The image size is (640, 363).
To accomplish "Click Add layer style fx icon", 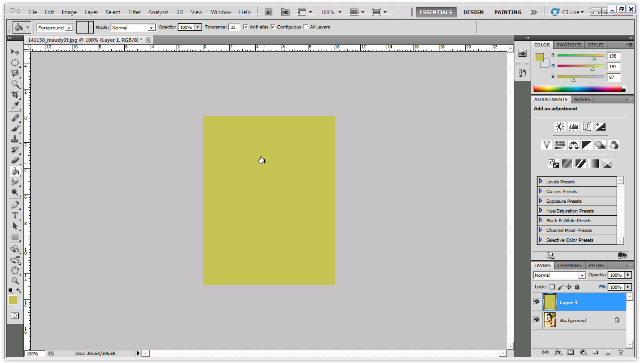I will point(558,352).
